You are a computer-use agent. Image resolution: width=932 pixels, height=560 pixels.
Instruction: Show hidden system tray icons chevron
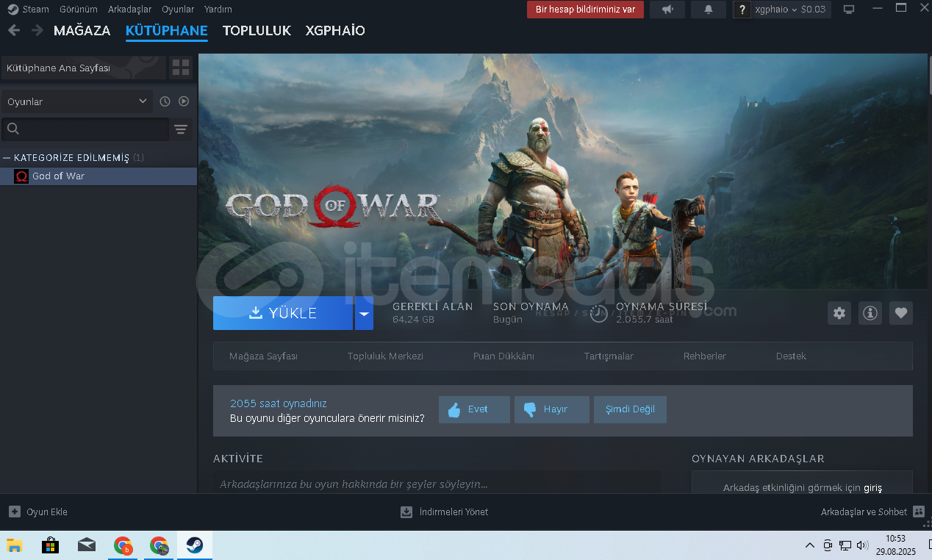(810, 545)
